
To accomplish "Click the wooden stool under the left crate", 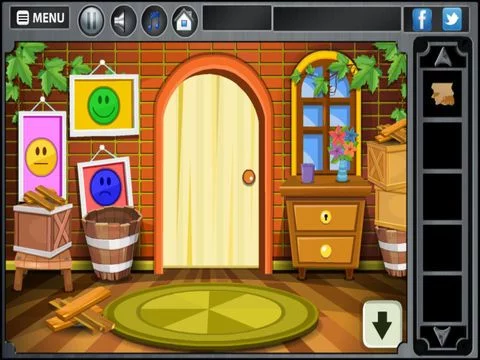I will 43,271.
